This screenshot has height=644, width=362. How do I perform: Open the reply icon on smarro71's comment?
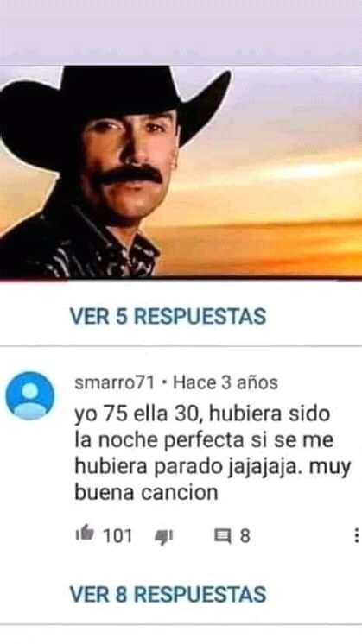(223, 536)
